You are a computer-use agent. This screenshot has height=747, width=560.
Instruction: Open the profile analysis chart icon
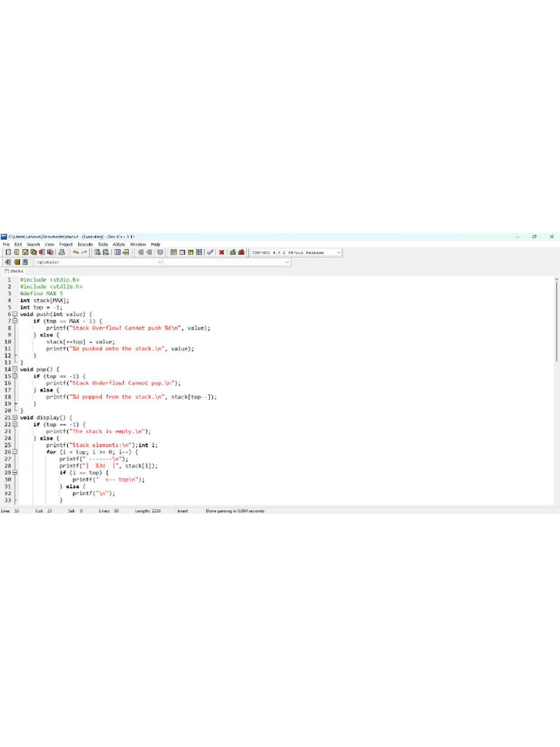tap(233, 252)
